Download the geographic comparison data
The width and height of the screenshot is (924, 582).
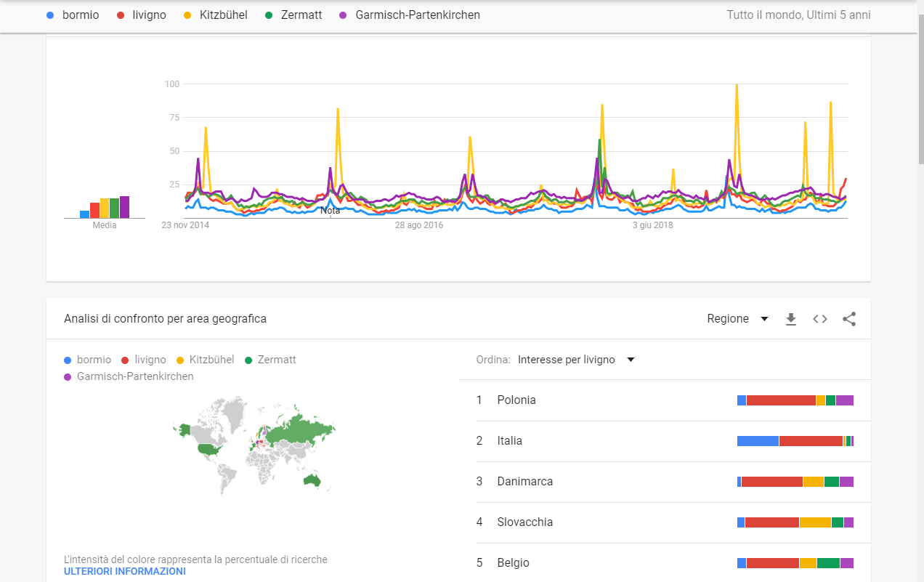(x=791, y=319)
